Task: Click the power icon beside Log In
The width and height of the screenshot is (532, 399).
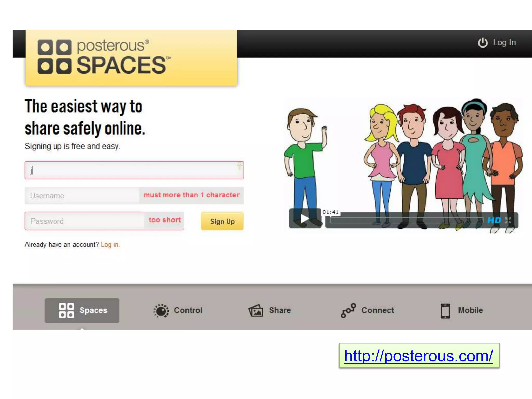Action: point(483,43)
